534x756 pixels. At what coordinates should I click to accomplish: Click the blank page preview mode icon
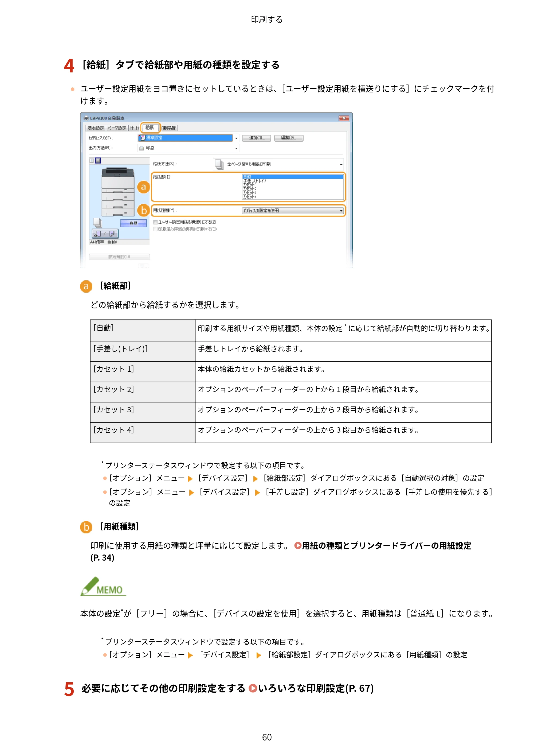92,161
